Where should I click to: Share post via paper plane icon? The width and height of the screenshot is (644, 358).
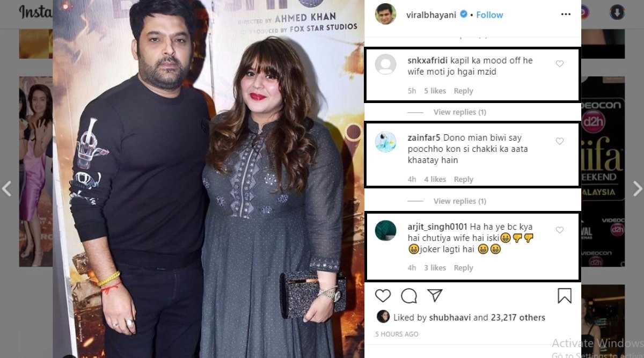pyautogui.click(x=435, y=296)
